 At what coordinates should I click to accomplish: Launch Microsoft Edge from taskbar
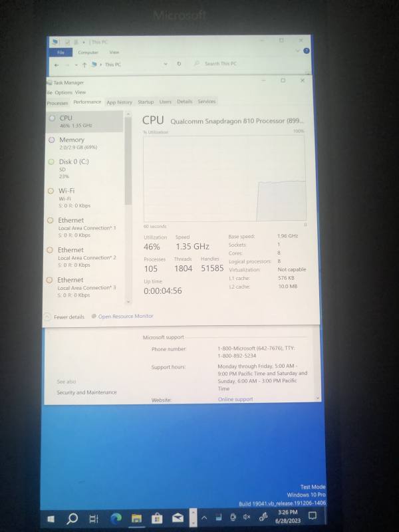pyautogui.click(x=116, y=518)
